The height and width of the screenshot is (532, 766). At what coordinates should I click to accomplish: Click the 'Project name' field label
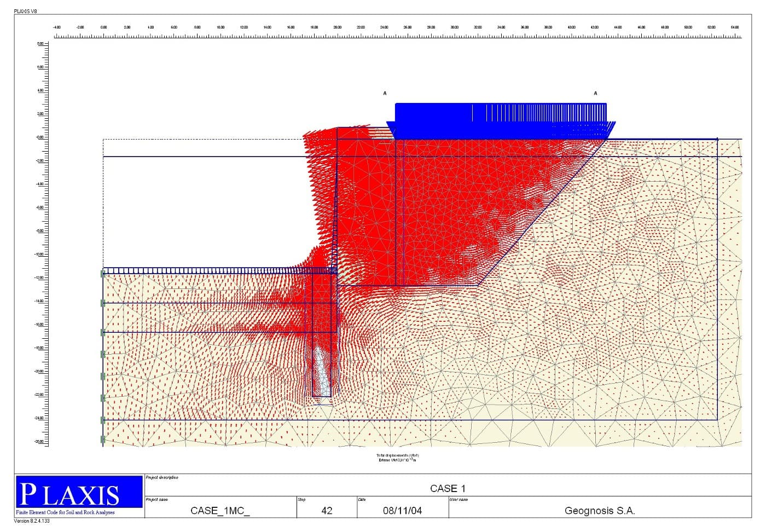click(157, 499)
